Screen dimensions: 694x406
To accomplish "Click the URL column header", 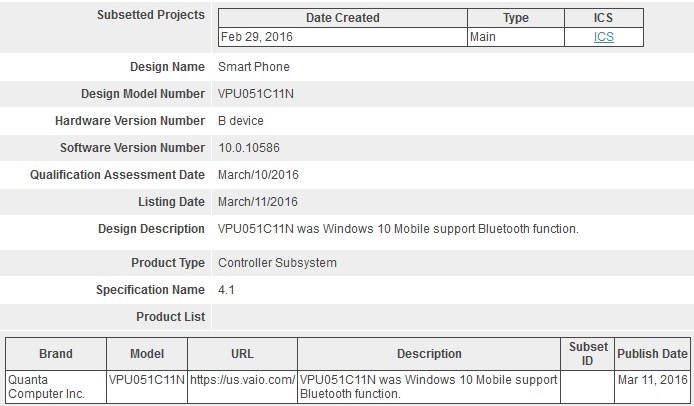I will pos(242,354).
